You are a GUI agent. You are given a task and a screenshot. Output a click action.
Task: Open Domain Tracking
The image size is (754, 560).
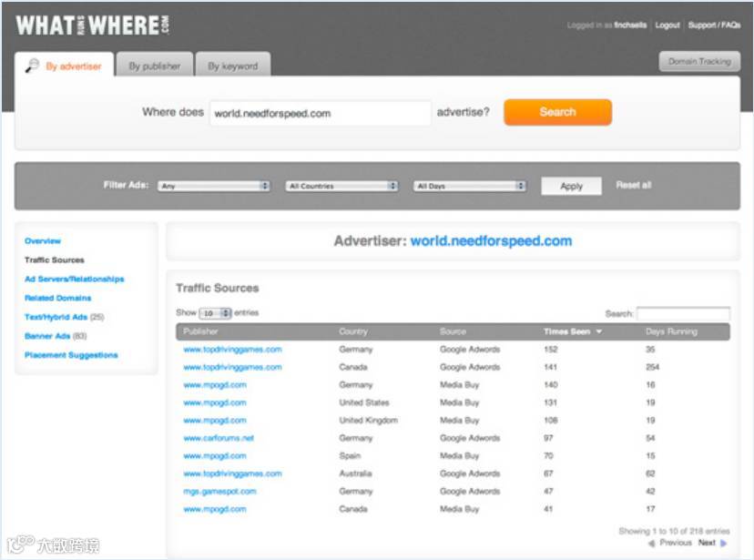pos(699,62)
